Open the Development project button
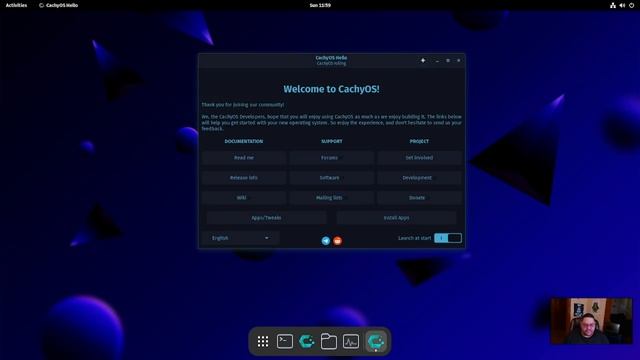Image resolution: width=640 pixels, height=360 pixels. point(419,178)
